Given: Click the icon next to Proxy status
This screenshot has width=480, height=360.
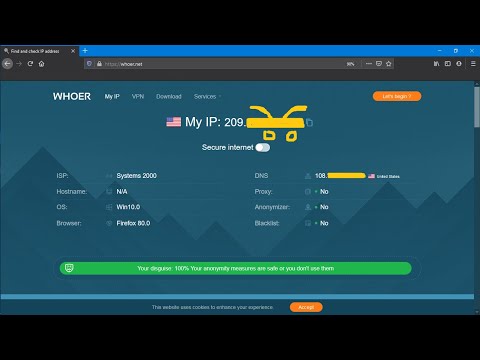Looking at the screenshot, I should pos(308,192).
